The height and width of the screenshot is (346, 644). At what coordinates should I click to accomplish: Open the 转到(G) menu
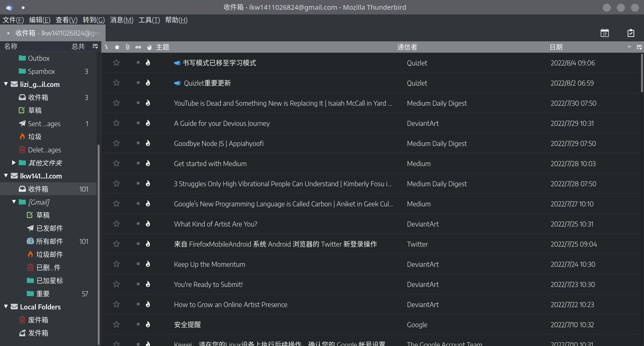pyautogui.click(x=94, y=20)
